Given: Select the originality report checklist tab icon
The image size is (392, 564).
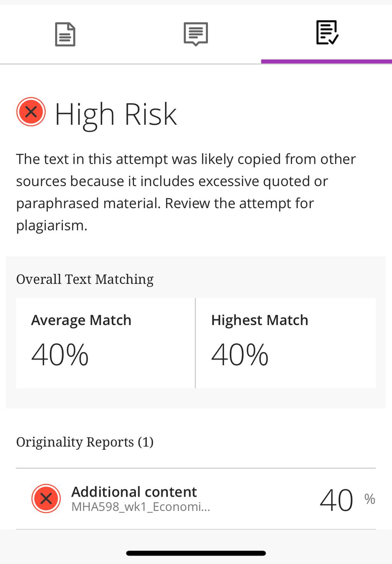Looking at the screenshot, I should pyautogui.click(x=327, y=33).
